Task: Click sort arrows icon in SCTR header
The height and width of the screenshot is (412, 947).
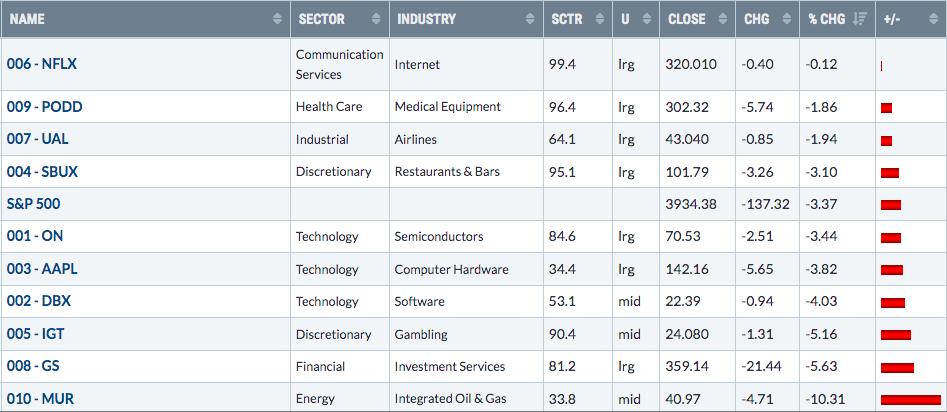Action: click(x=599, y=19)
